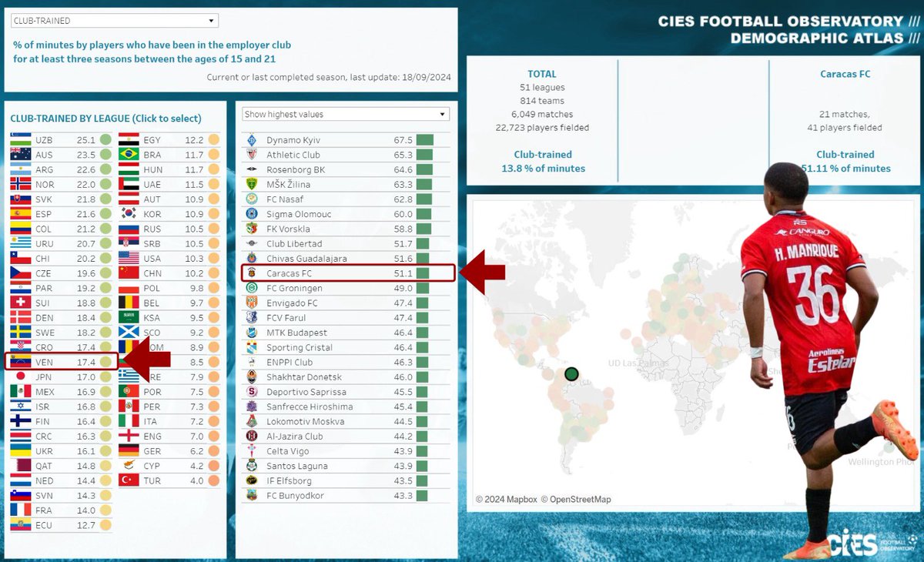This screenshot has height=562, width=924.
Task: Select the ITA 7.2 league row
Action: pyautogui.click(x=169, y=422)
